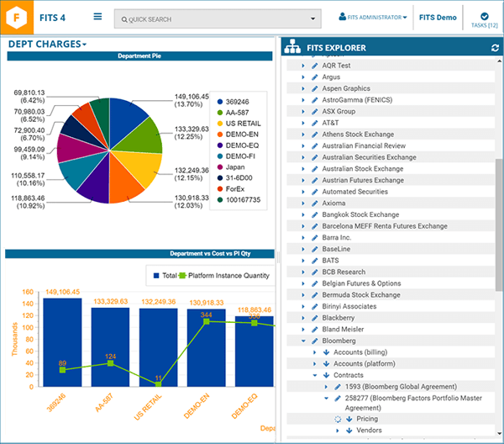504x444 pixels.
Task: Collapse the Contracts folder
Action: pyautogui.click(x=315, y=375)
